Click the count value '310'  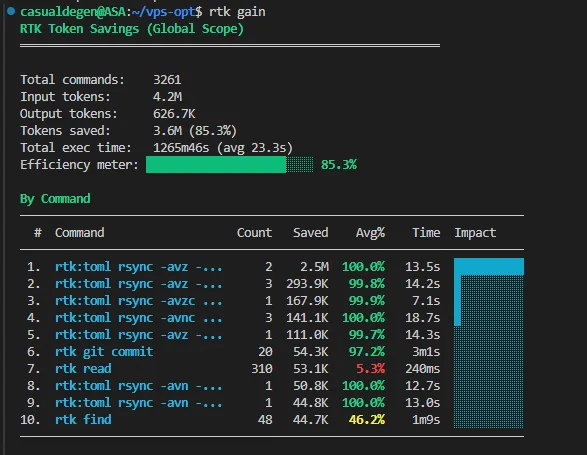pyautogui.click(x=262, y=368)
